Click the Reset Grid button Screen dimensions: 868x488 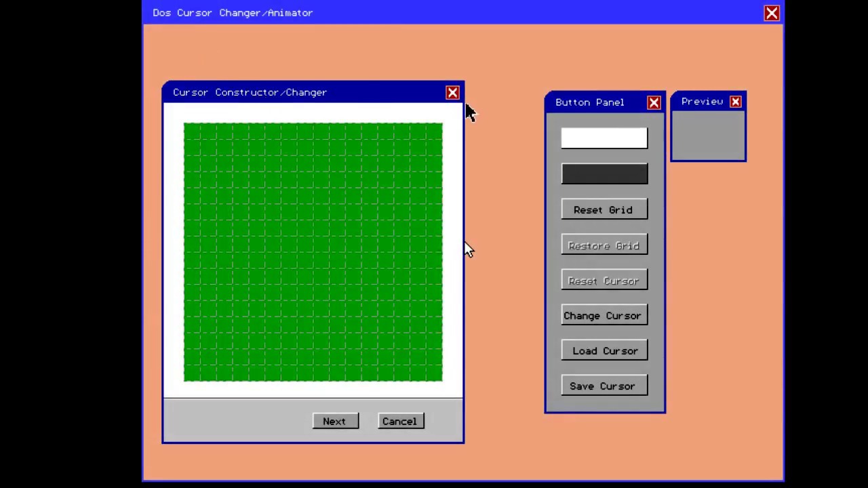[604, 209]
